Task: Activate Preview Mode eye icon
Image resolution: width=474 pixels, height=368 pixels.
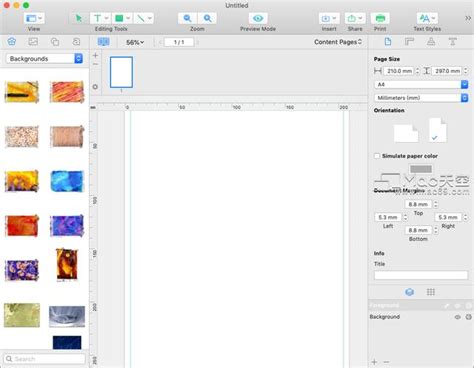Action: coord(258,18)
